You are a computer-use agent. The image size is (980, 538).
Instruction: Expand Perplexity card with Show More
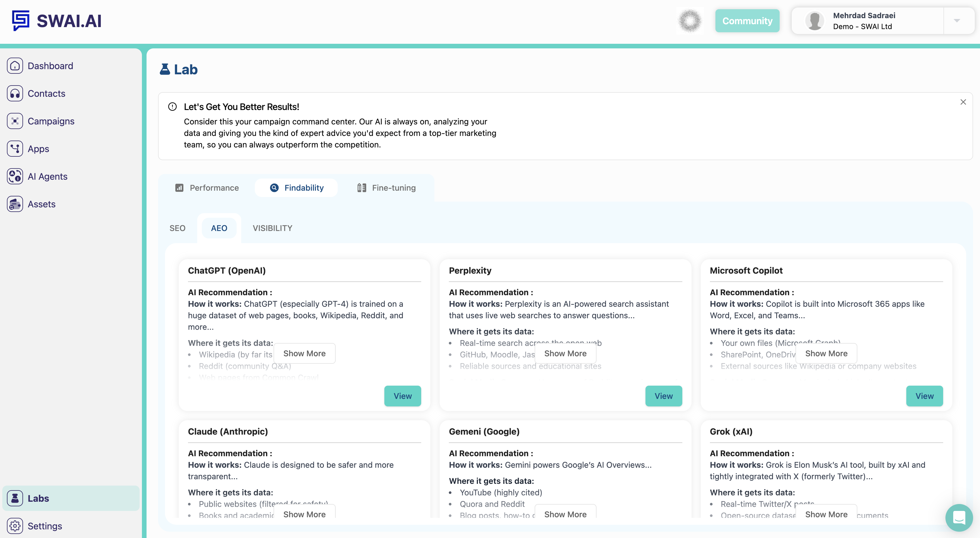tap(565, 353)
